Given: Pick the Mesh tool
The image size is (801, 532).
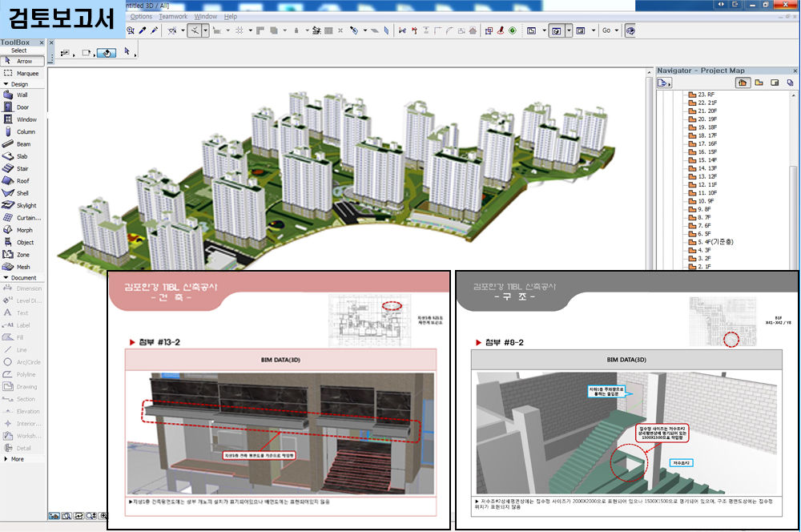Looking at the screenshot, I should pyautogui.click(x=22, y=267).
